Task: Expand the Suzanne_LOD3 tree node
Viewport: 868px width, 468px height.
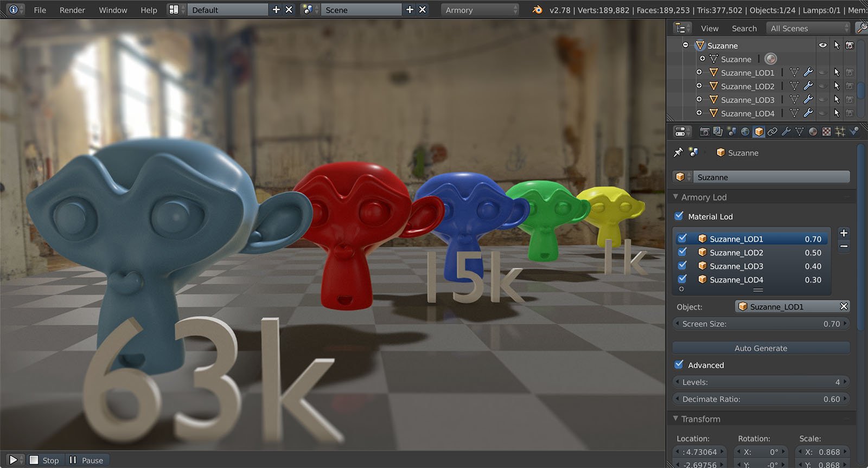Action: pyautogui.click(x=699, y=99)
